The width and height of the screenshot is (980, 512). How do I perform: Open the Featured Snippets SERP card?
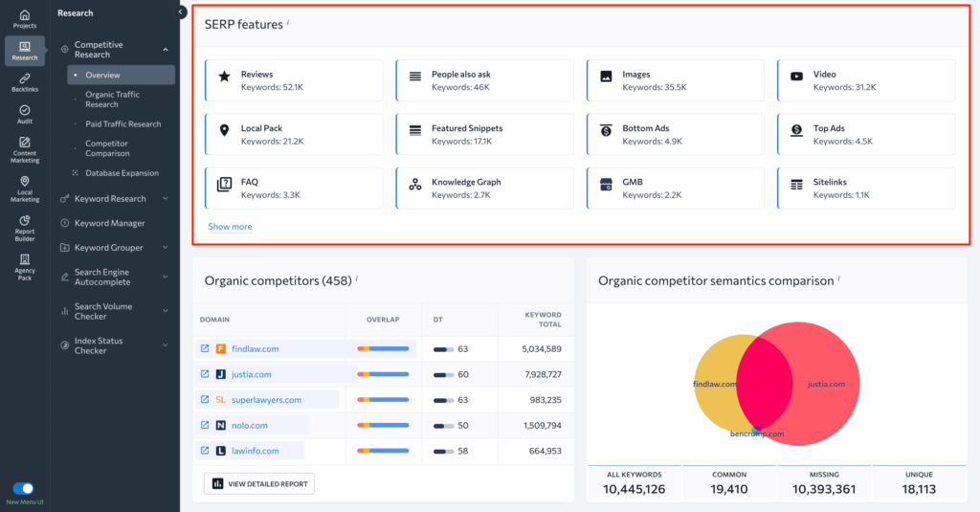[484, 135]
